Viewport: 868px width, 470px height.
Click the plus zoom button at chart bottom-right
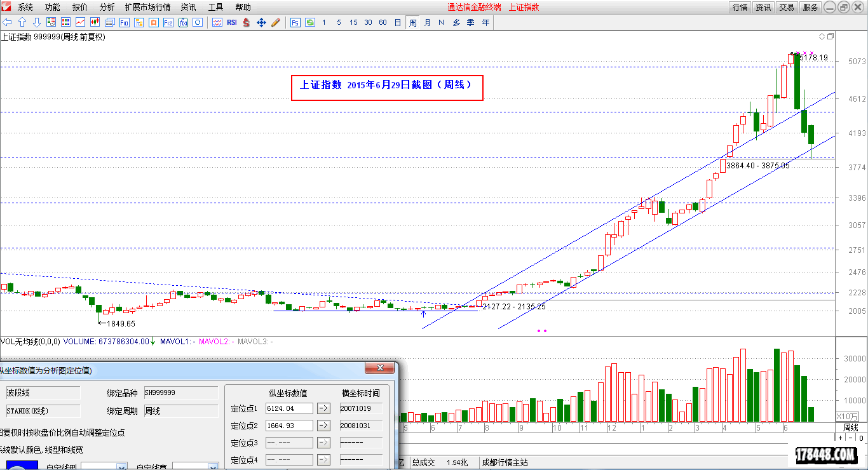click(x=840, y=438)
